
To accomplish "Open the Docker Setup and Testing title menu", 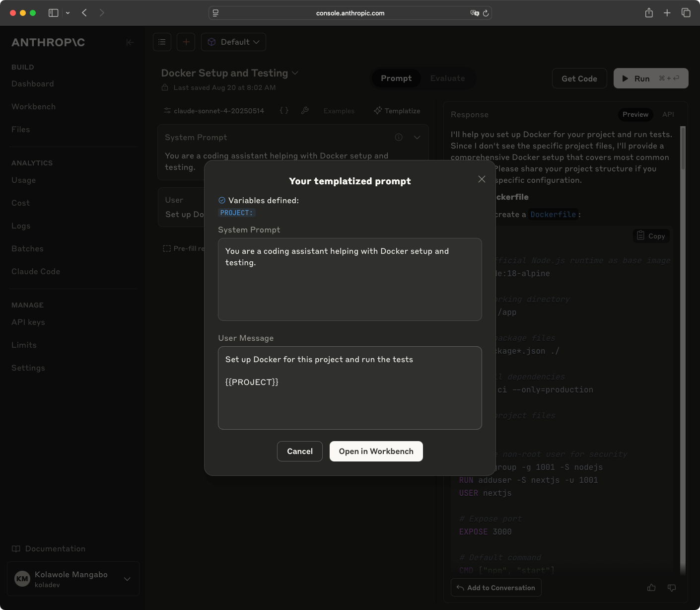I will (x=295, y=73).
